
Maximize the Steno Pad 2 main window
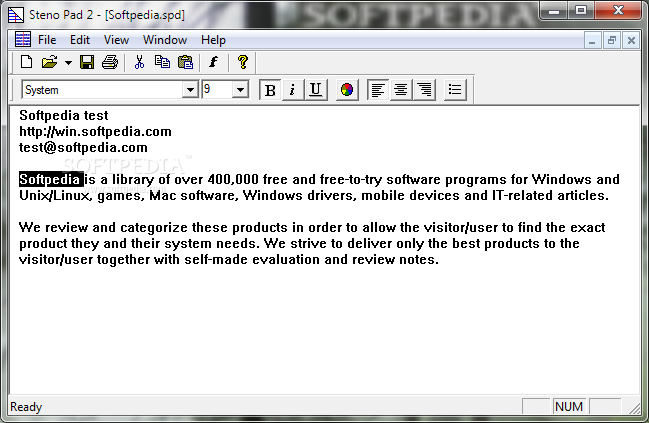[x=581, y=10]
